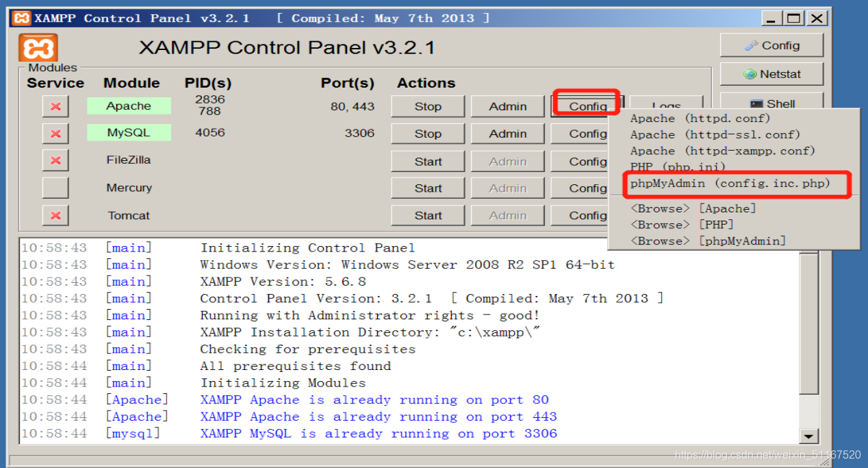This screenshot has width=868, height=468.
Task: Click log line 'XAMPP MySQL is already running on port 3306'
Action: 378,434
